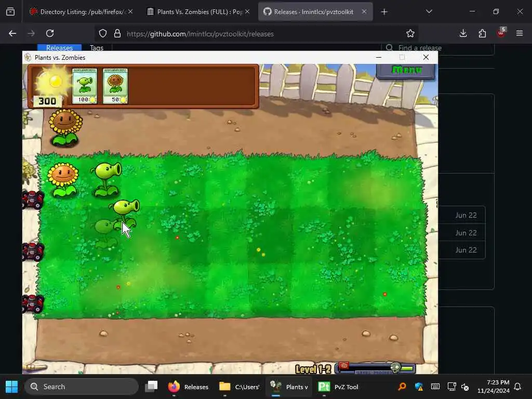This screenshot has height=399, width=532.
Task: Open the extensions puzzle icon
Action: pos(482,33)
